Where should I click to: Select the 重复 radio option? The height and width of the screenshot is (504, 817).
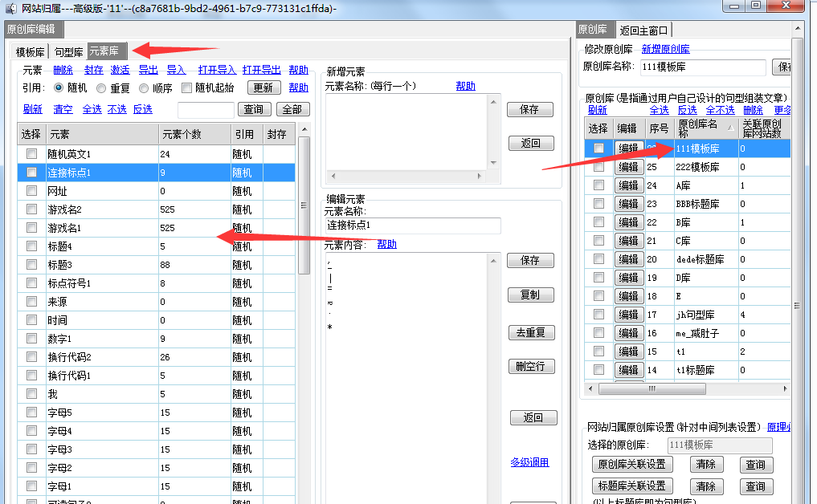click(101, 88)
